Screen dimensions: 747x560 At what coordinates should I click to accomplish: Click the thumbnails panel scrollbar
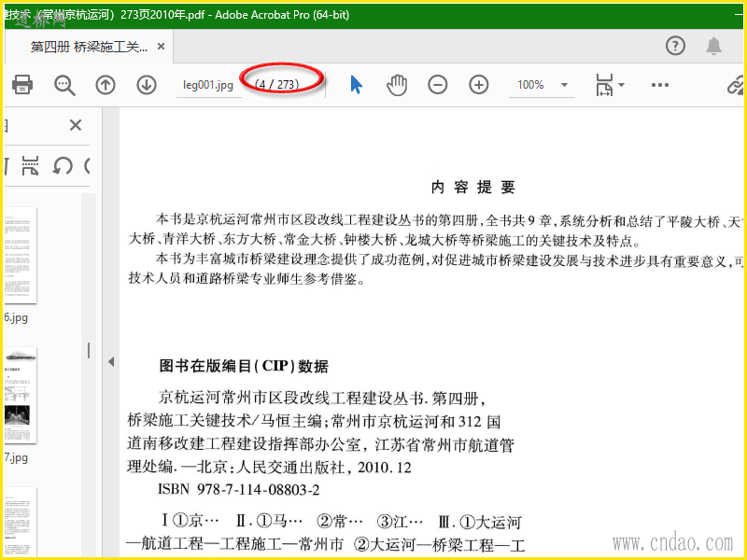point(89,351)
